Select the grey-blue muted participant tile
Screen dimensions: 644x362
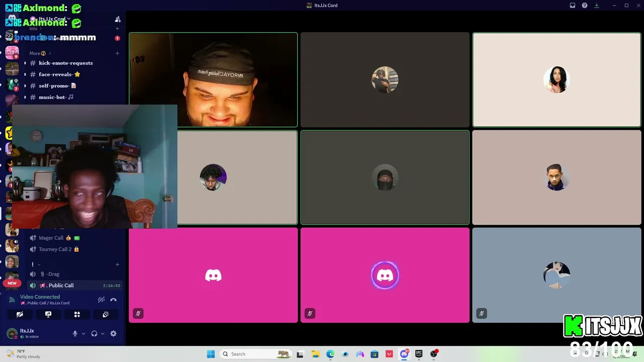(556, 276)
